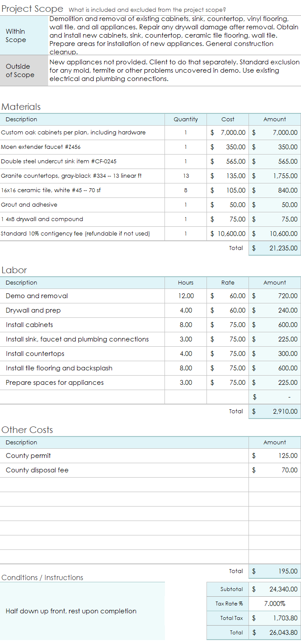
Task: Click the Total Tax amount cell
Action: pyautogui.click(x=275, y=618)
